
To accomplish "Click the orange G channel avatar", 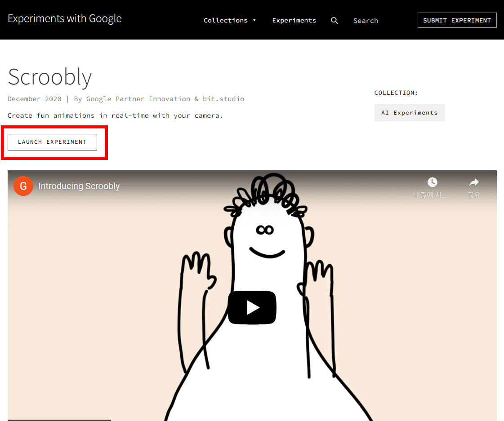I will tap(23, 186).
